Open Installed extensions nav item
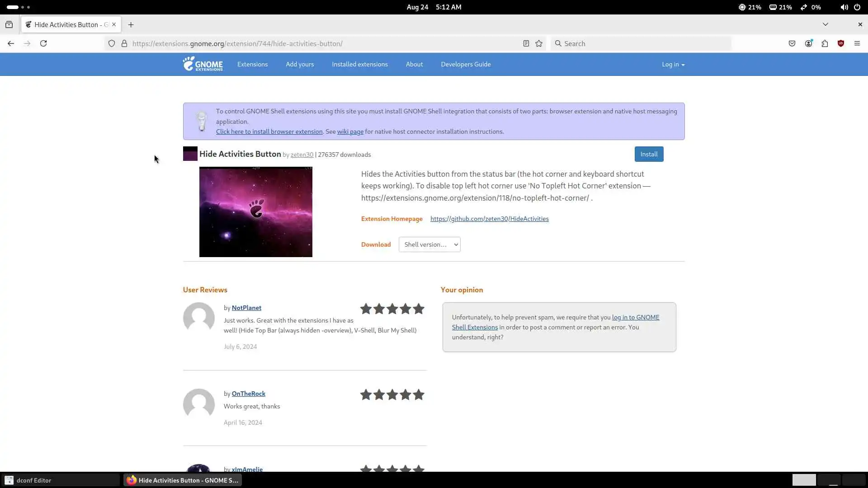 (359, 64)
